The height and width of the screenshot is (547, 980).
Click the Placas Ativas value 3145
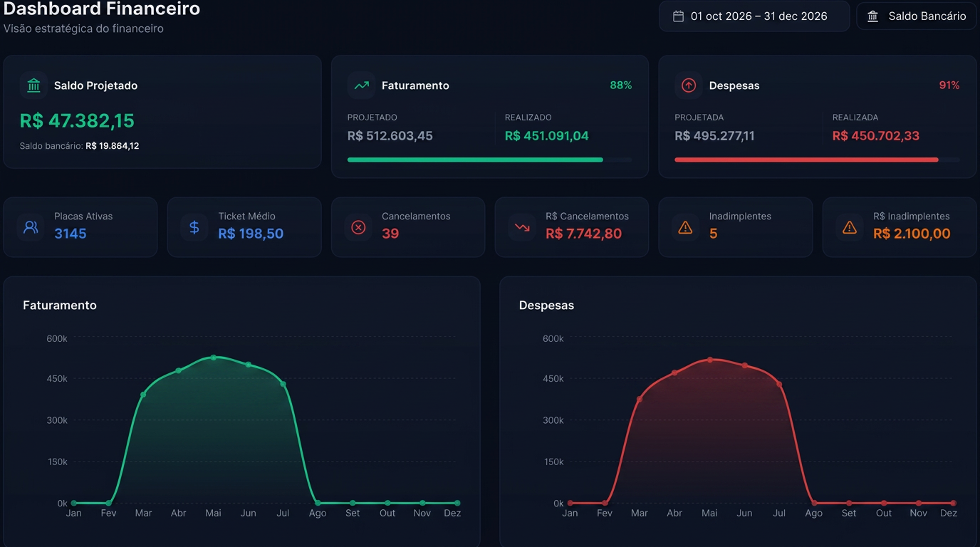(71, 234)
